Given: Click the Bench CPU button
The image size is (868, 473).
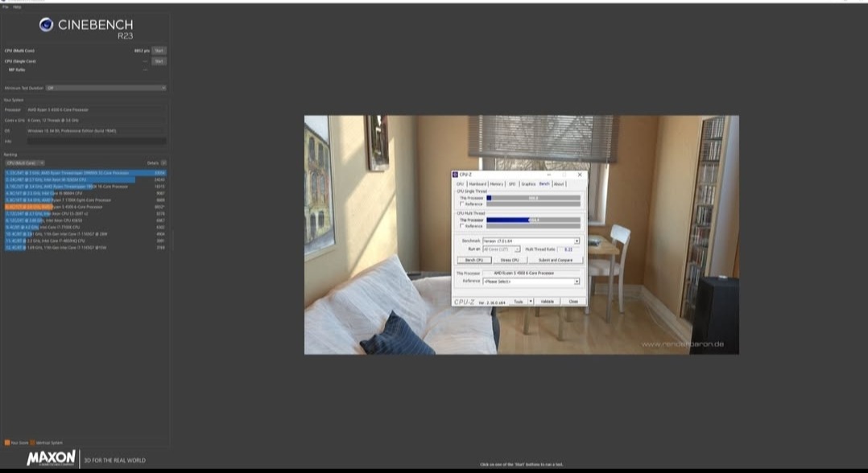Looking at the screenshot, I should (473, 260).
